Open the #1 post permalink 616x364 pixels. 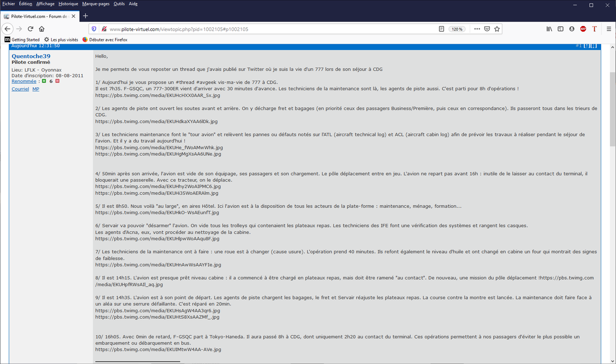pyautogui.click(x=578, y=46)
